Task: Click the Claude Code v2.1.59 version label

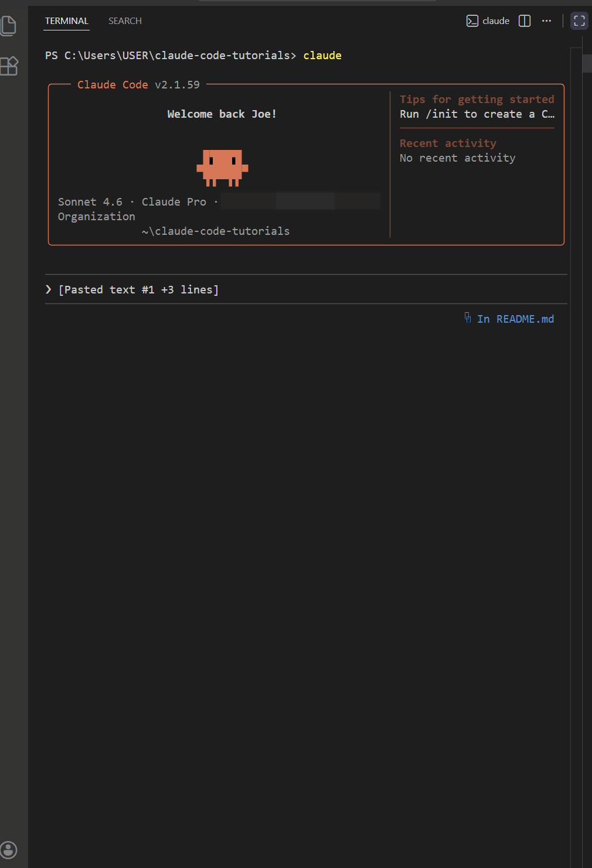Action: tap(138, 84)
